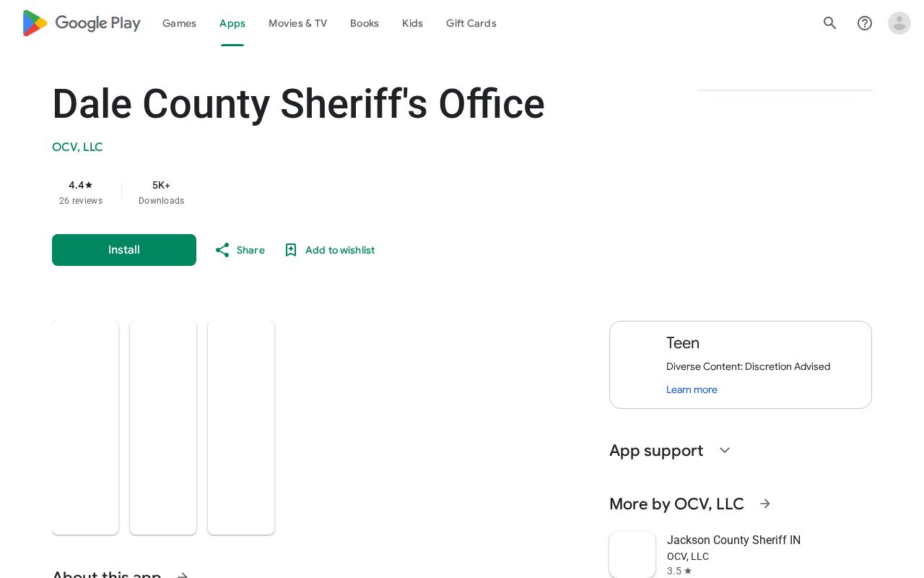Open the third app screenshot thumbnail
The image size is (924, 578).
pyautogui.click(x=241, y=428)
